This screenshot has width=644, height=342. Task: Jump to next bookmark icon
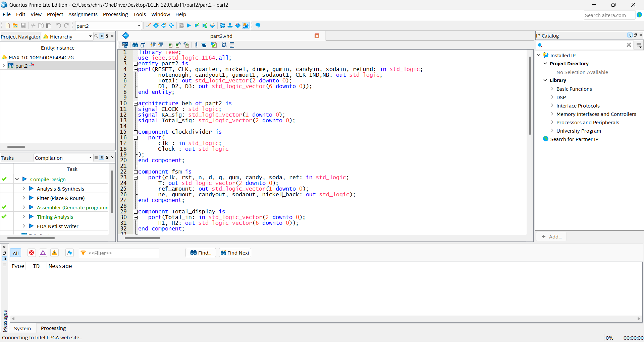pyautogui.click(x=178, y=45)
